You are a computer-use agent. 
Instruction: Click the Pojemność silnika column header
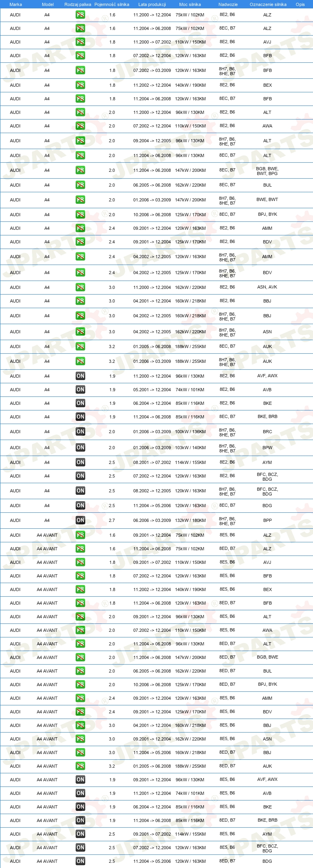tap(112, 4)
